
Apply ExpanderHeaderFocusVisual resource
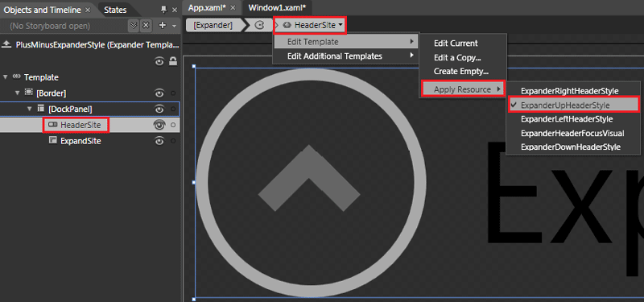[x=573, y=133]
